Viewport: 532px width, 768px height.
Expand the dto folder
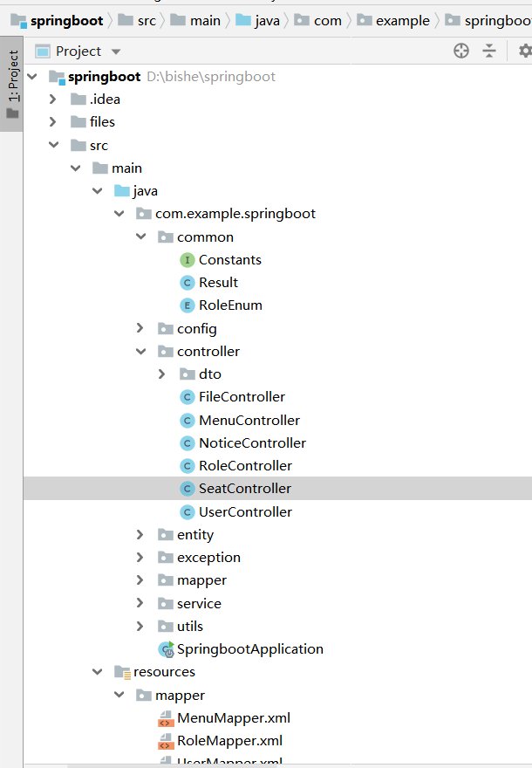click(162, 374)
